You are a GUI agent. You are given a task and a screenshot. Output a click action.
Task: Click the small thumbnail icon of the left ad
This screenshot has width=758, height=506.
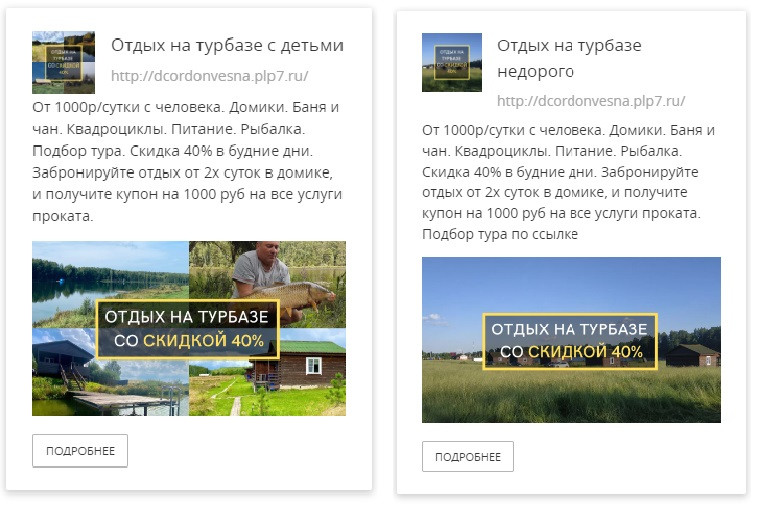[x=63, y=62]
